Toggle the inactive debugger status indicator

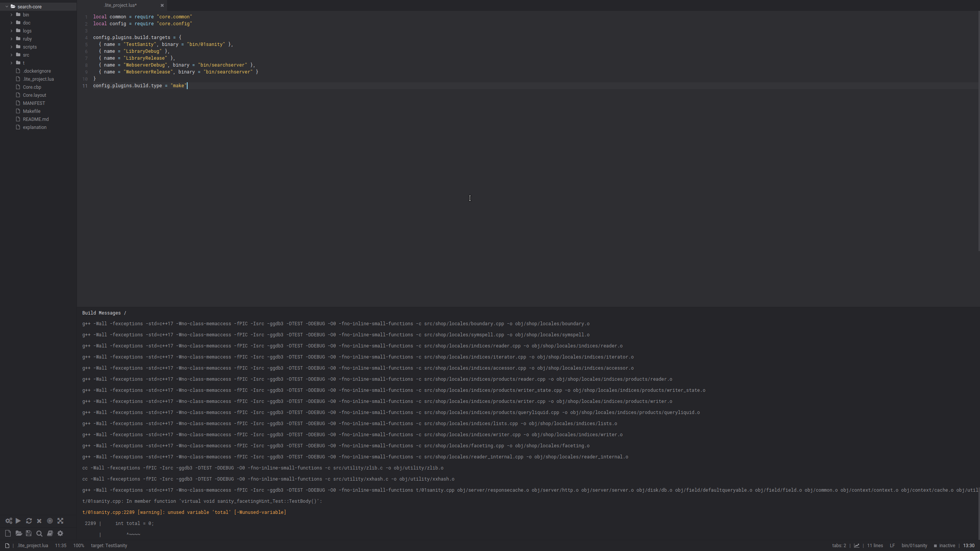tap(944, 546)
